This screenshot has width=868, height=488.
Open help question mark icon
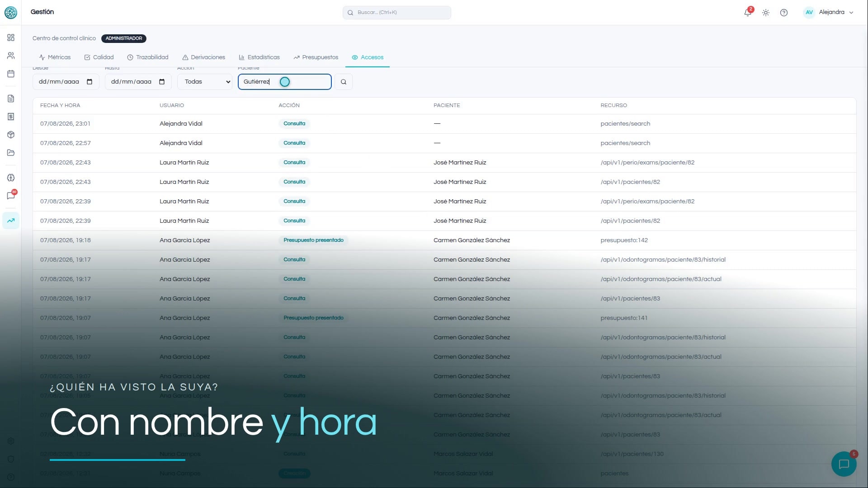(784, 13)
